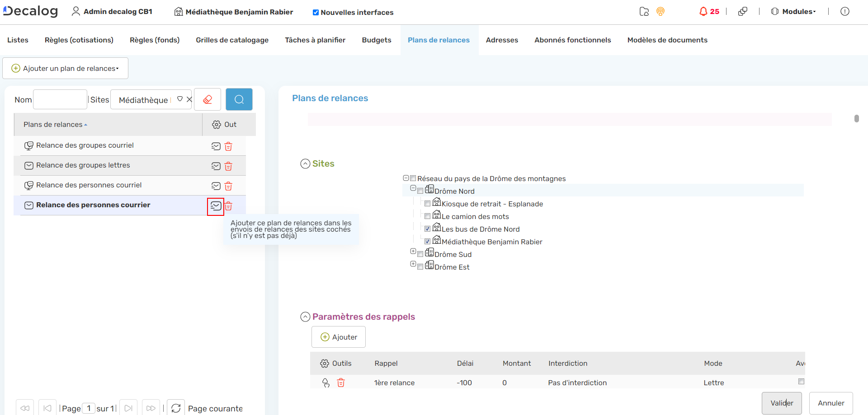Click the Valider button
Image resolution: width=868 pixels, height=415 pixels.
click(781, 403)
